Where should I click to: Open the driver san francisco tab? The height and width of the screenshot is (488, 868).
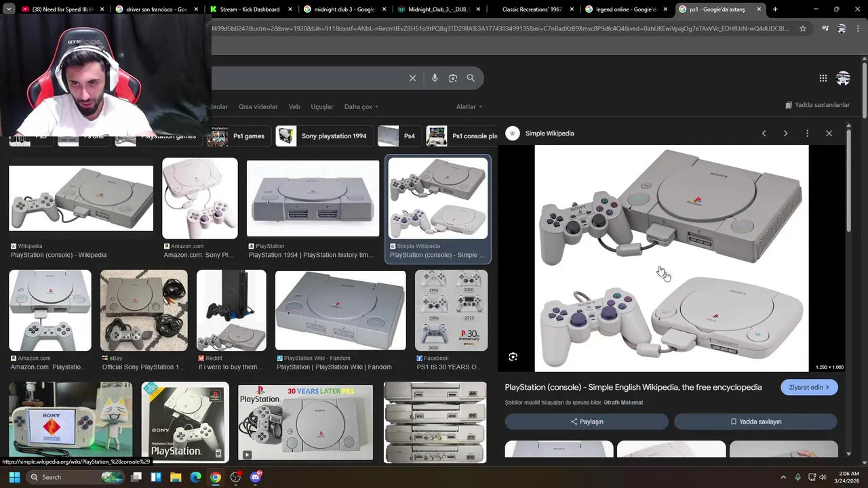point(157,9)
